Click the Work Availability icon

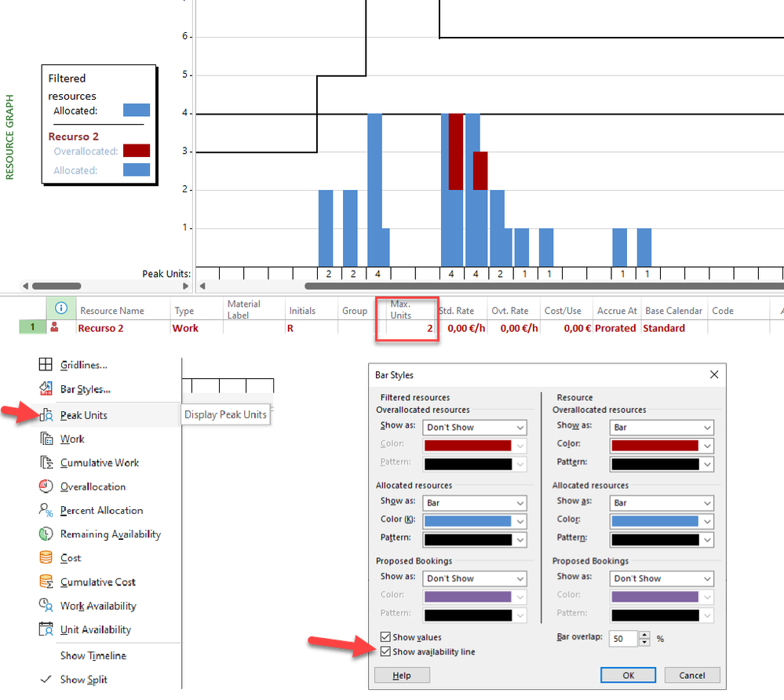46,606
